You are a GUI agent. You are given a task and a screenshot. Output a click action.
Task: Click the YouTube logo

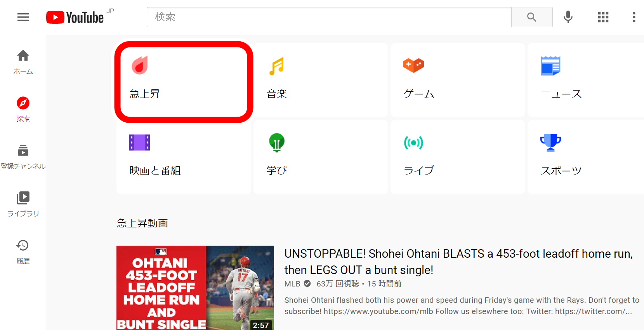pos(75,17)
